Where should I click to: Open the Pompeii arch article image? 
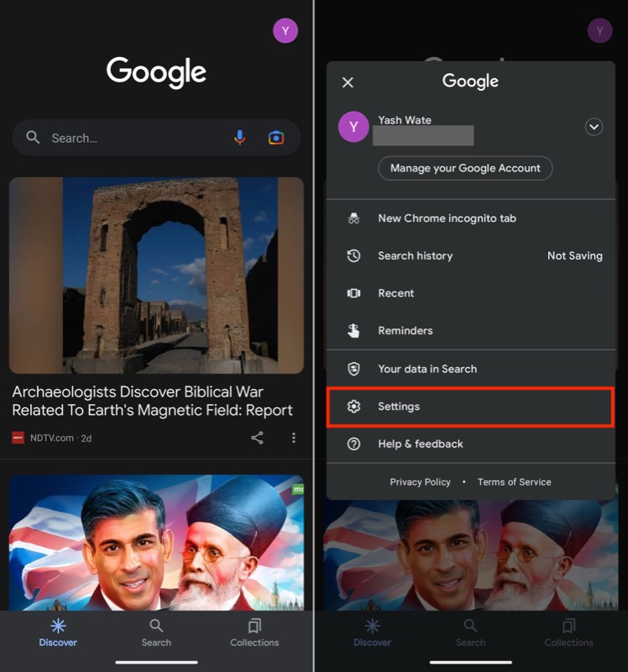(x=156, y=276)
